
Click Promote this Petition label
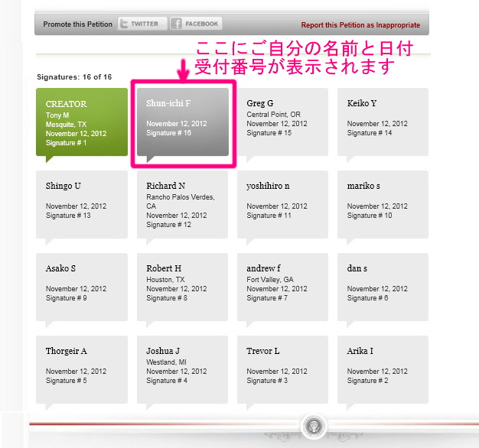77,24
